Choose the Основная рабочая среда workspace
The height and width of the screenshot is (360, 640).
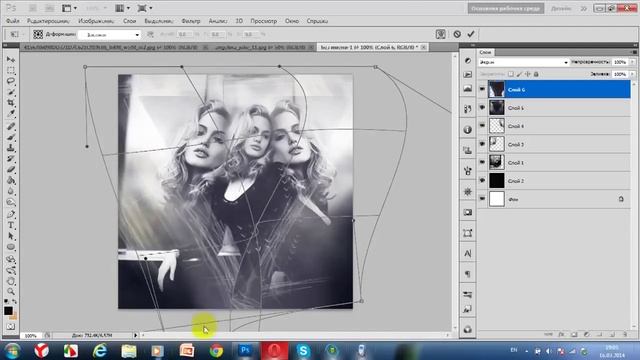506,8
